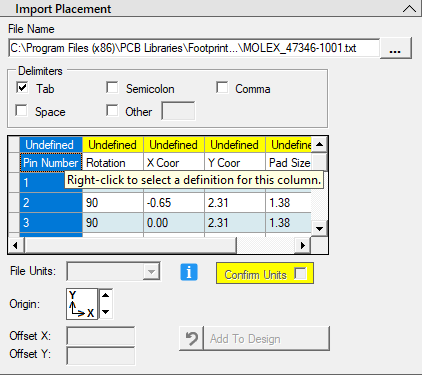Click the blue info icon beside File Units
Viewport: 422px width, 375px height.
click(189, 272)
